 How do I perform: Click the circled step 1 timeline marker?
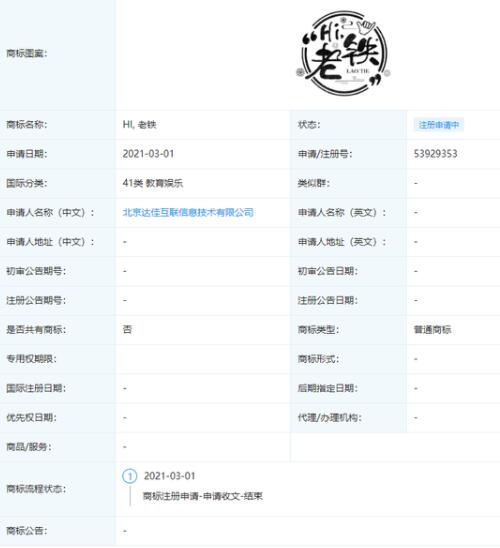point(130,476)
